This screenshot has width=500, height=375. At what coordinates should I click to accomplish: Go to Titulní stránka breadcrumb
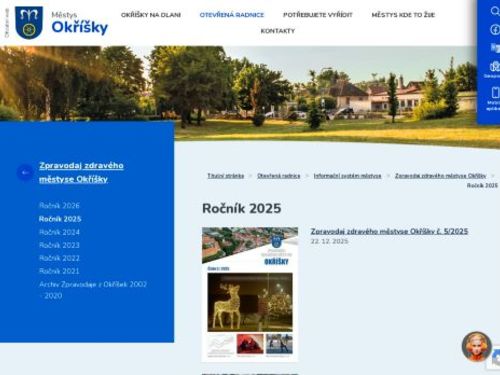(226, 176)
